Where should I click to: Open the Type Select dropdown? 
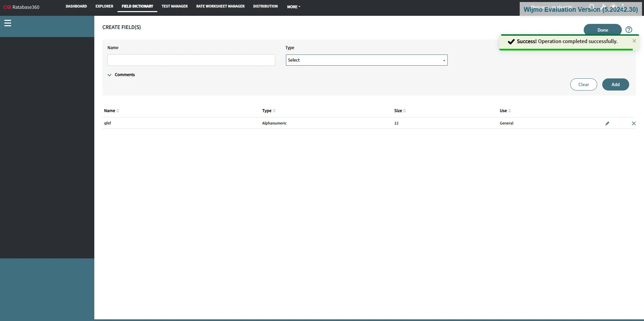[x=366, y=60]
